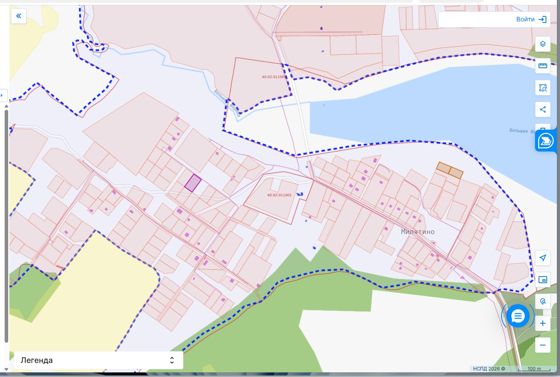Select the area selection tool

(542, 88)
